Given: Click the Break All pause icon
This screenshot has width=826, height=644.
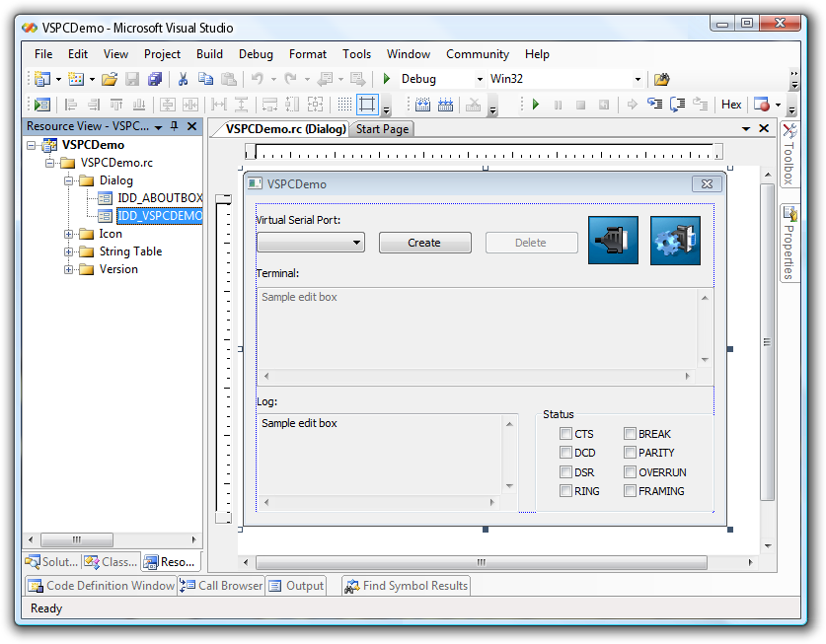Looking at the screenshot, I should point(557,104).
